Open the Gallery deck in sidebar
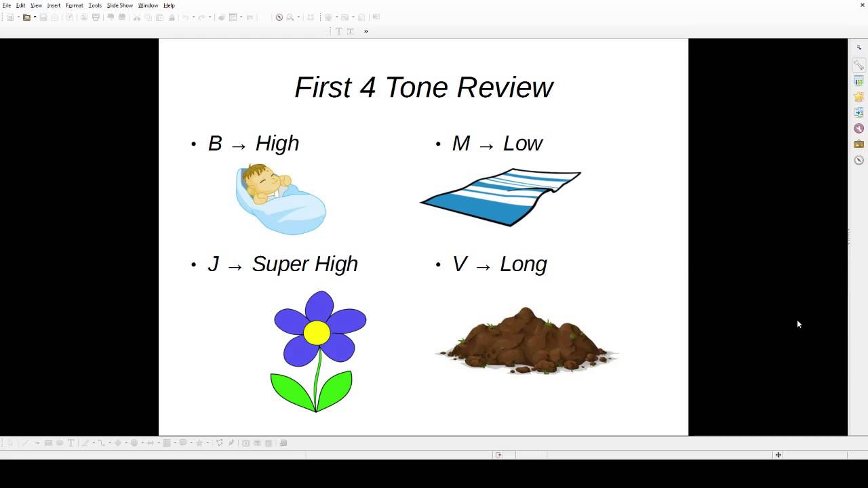The height and width of the screenshot is (488, 868). click(859, 144)
